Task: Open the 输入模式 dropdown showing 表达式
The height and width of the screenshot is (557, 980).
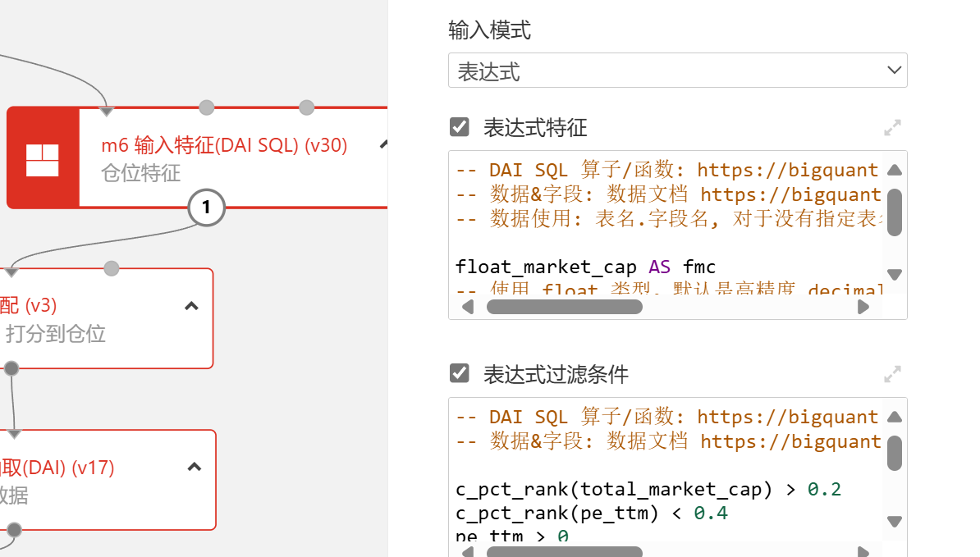Action: click(677, 71)
